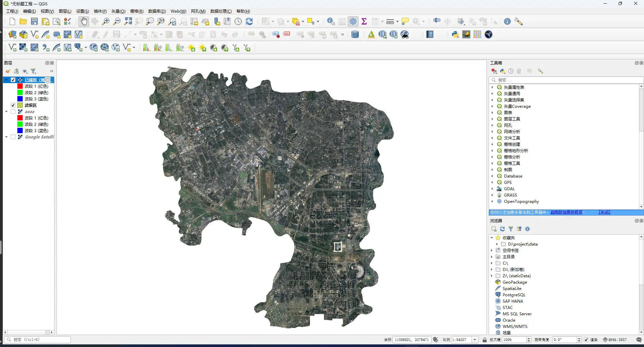Expand the PostgreSQL browser entry
This screenshot has width=644, height=347.
[514, 295]
